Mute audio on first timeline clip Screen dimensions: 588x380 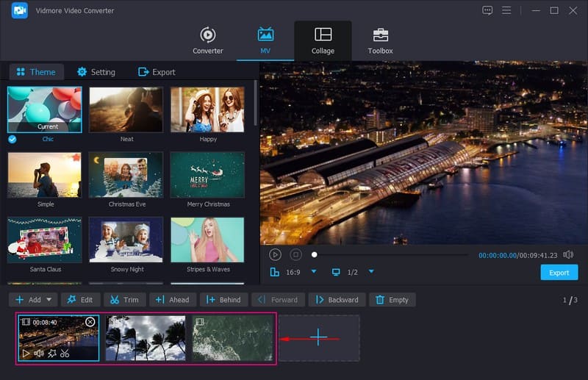[38, 354]
